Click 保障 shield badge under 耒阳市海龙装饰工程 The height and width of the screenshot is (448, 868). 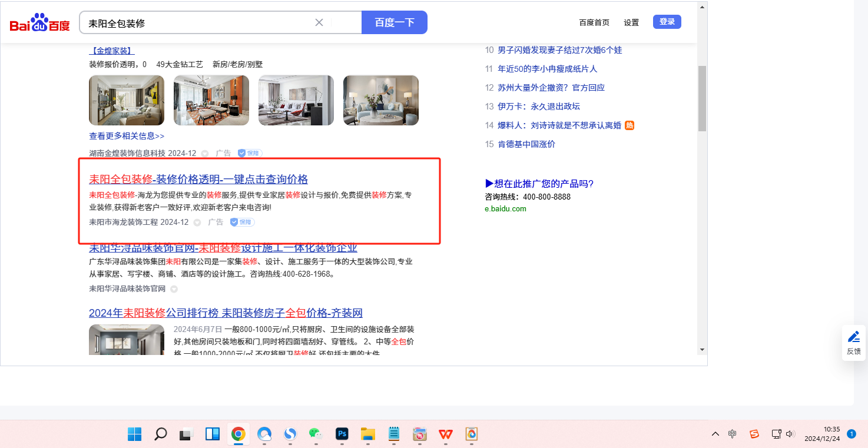tap(242, 223)
